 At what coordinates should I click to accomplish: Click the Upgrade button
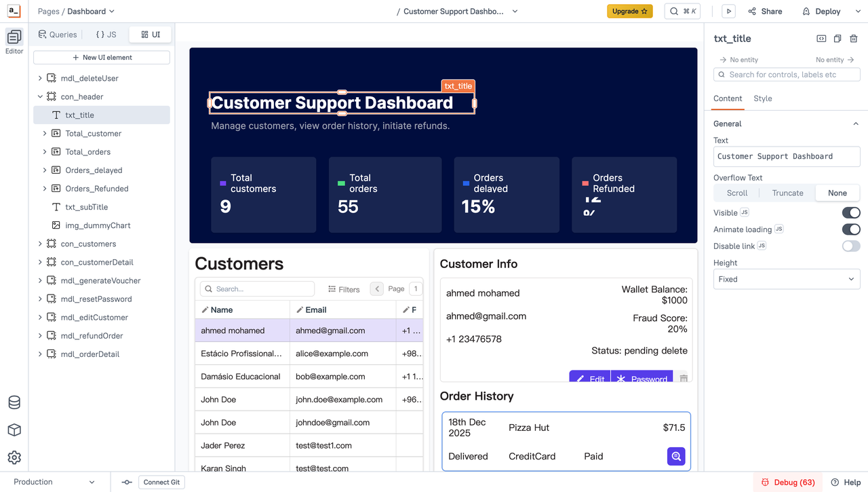[x=629, y=12]
